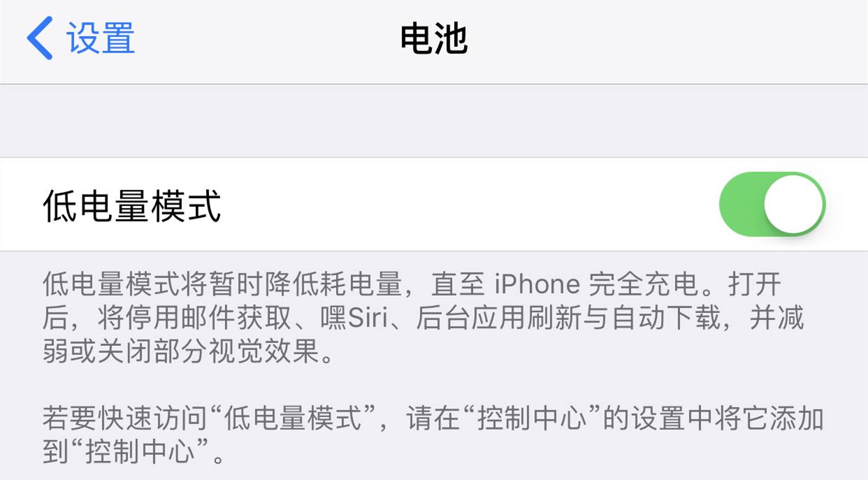The width and height of the screenshot is (868, 480).
Task: Tap the 低电量模式 row's empty middle area
Action: (x=468, y=205)
